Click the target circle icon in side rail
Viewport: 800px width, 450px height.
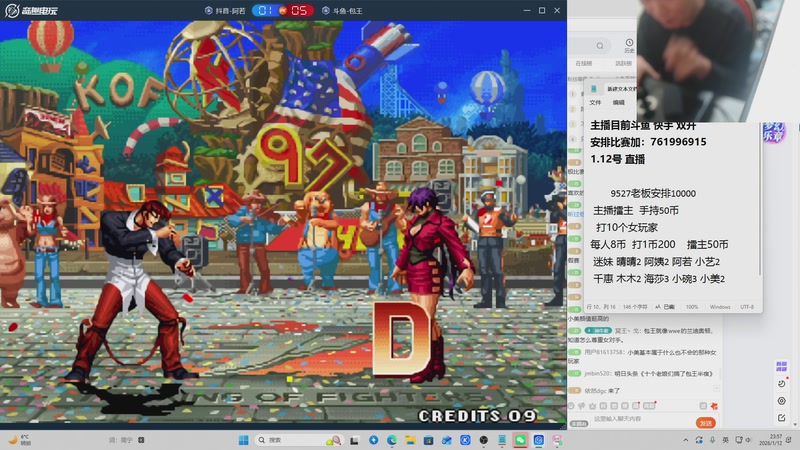[x=782, y=401]
